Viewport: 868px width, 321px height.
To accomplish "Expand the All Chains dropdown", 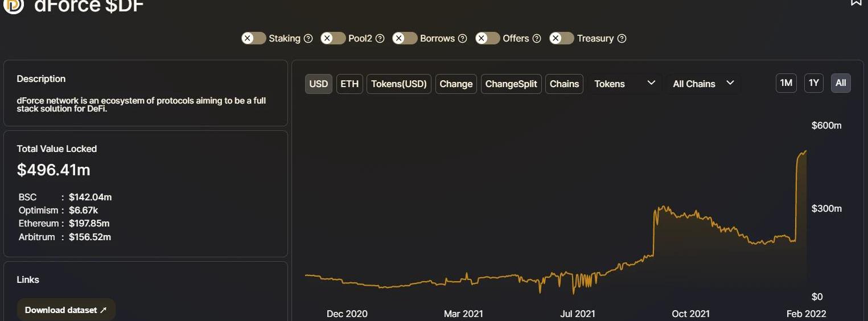I will click(x=703, y=84).
